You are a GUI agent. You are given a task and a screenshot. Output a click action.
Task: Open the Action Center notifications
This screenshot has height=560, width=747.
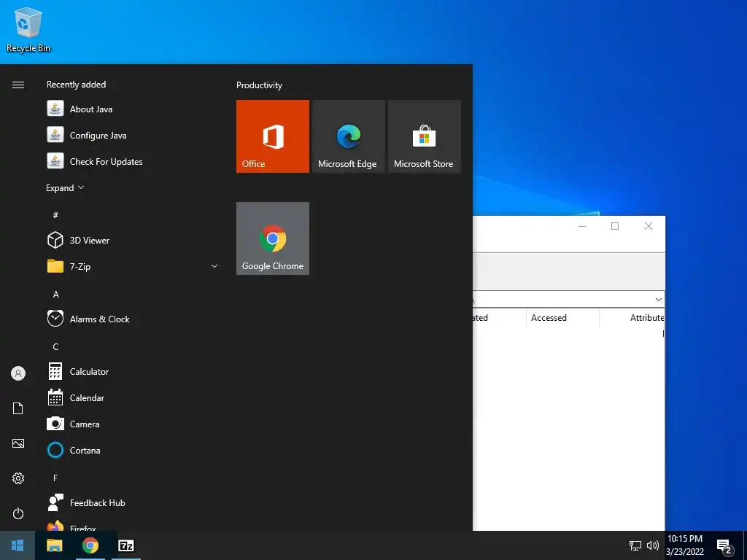(x=724, y=546)
